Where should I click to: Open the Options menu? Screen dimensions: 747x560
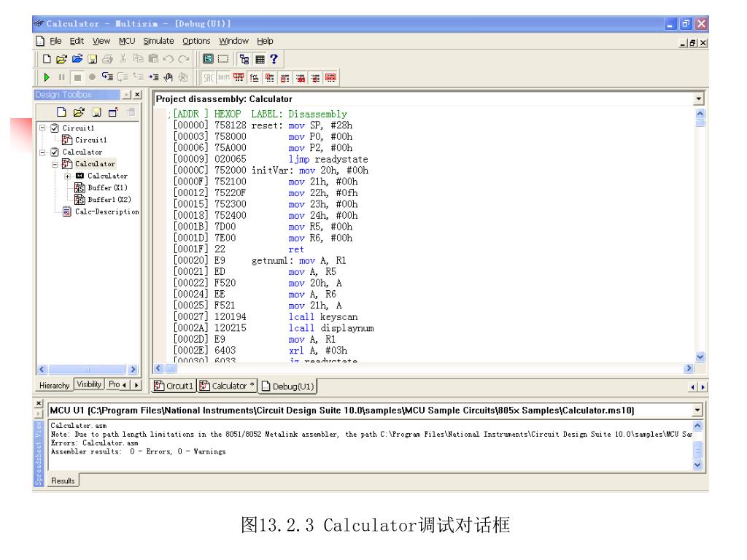point(196,41)
